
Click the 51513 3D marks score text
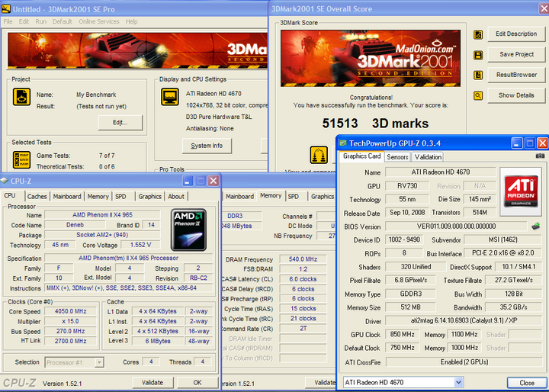pos(375,124)
